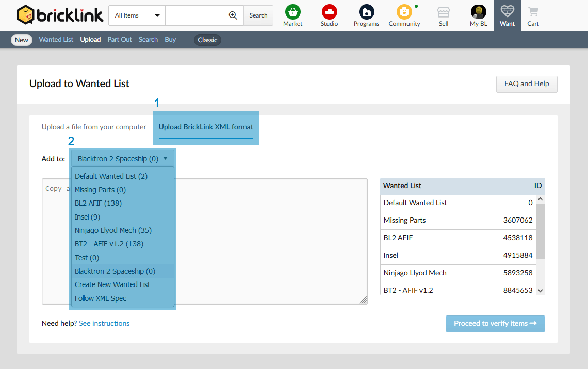
Task: Click the wanted list table scrollbar thumb
Action: [x=540, y=231]
